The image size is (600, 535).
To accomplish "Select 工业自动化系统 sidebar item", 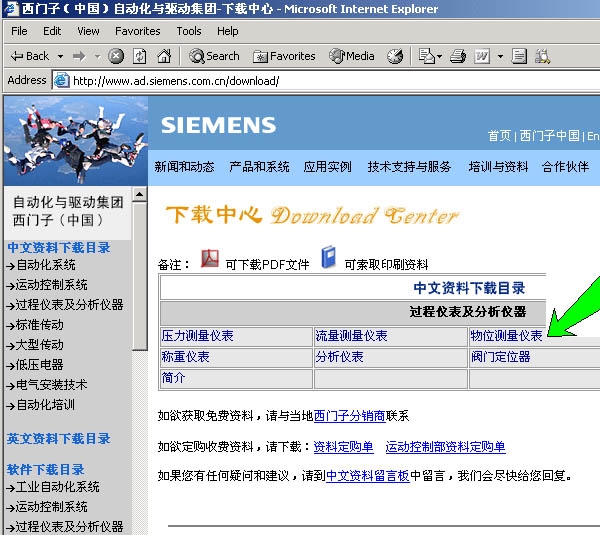I will click(57, 487).
